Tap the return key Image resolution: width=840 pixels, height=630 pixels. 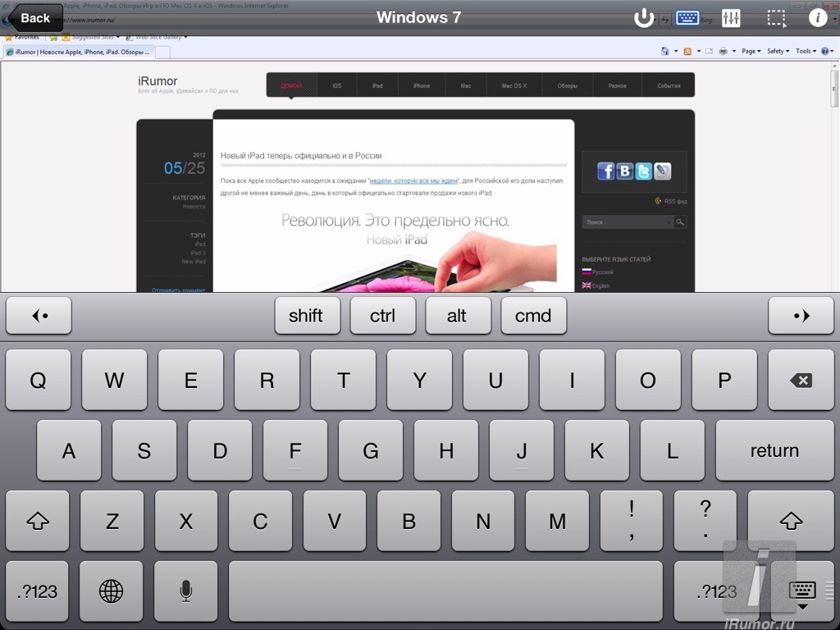(x=774, y=450)
